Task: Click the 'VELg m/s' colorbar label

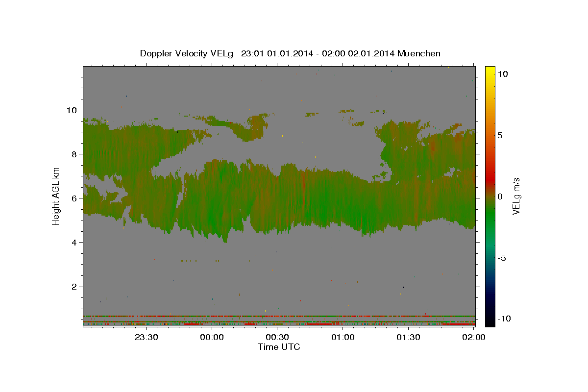Action: [x=516, y=196]
